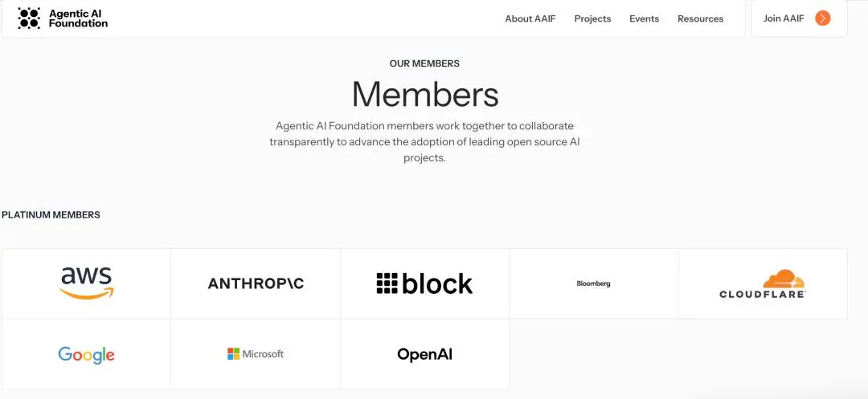
Task: Click the Platinum Members section label
Action: tap(51, 215)
